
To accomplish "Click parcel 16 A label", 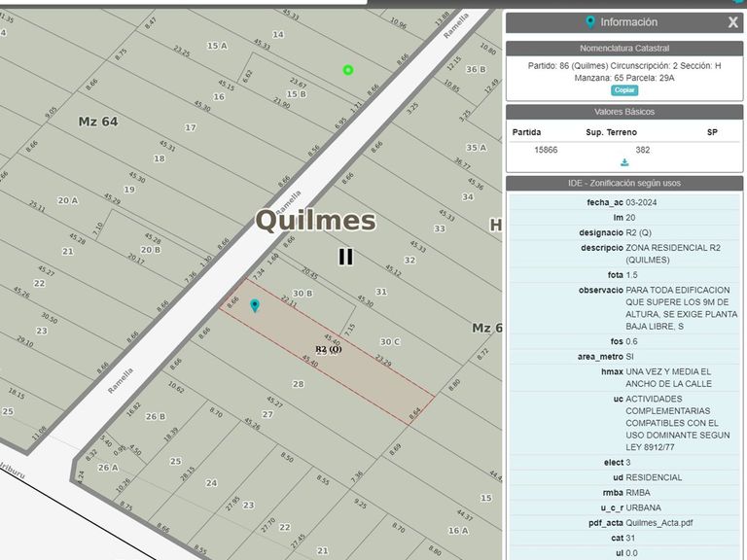I will click(x=458, y=531).
